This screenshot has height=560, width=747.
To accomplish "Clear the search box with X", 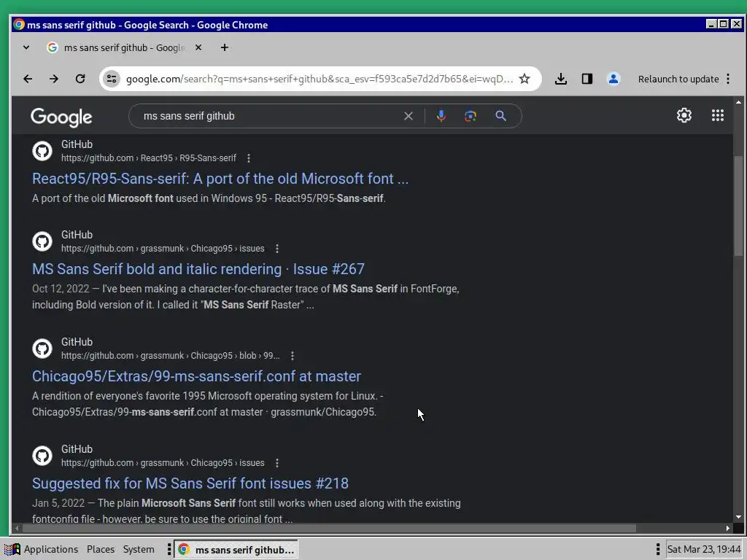I will click(409, 116).
